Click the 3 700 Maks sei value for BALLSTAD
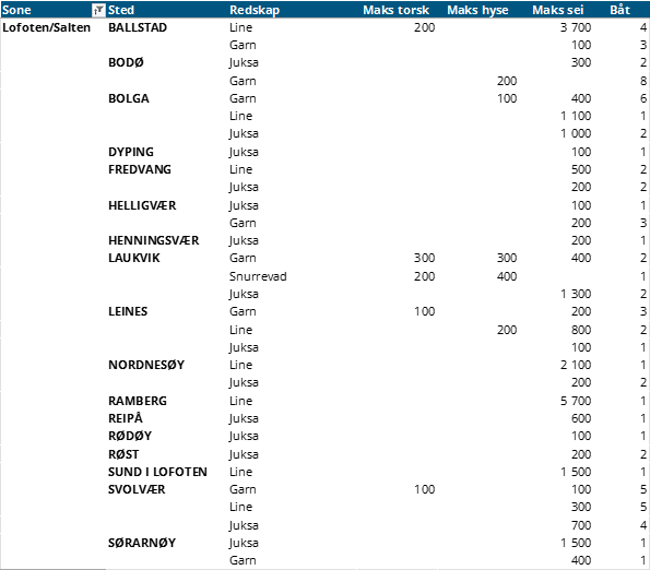 tap(575, 28)
